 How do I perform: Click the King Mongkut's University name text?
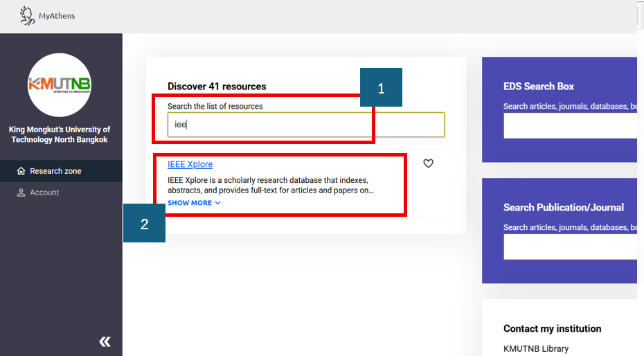pos(60,134)
